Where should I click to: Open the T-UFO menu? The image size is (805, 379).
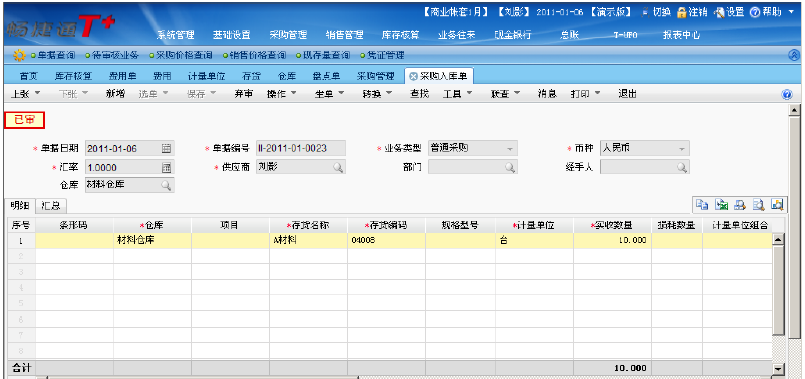(625, 35)
